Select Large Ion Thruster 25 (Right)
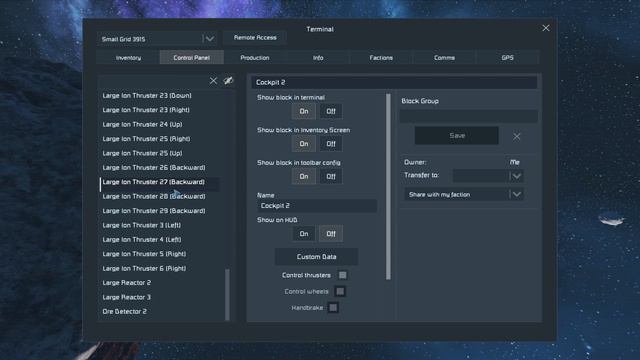The height and width of the screenshot is (360, 640). click(x=146, y=139)
